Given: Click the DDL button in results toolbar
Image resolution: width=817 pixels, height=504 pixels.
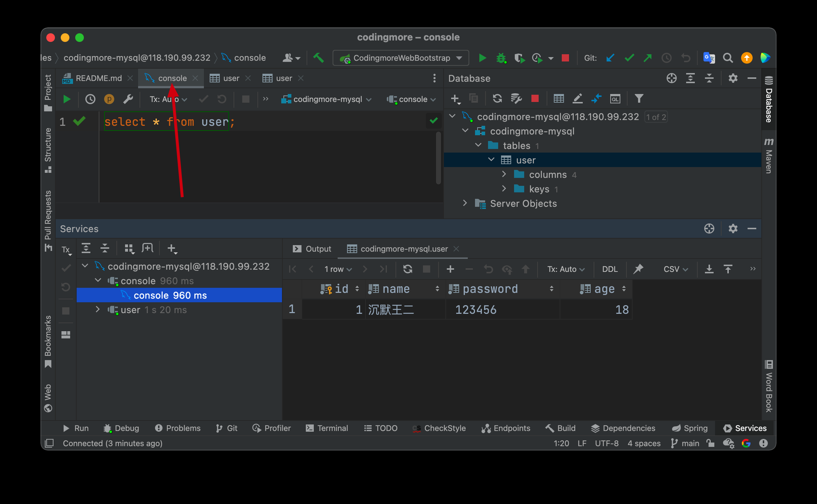Looking at the screenshot, I should click(x=610, y=269).
